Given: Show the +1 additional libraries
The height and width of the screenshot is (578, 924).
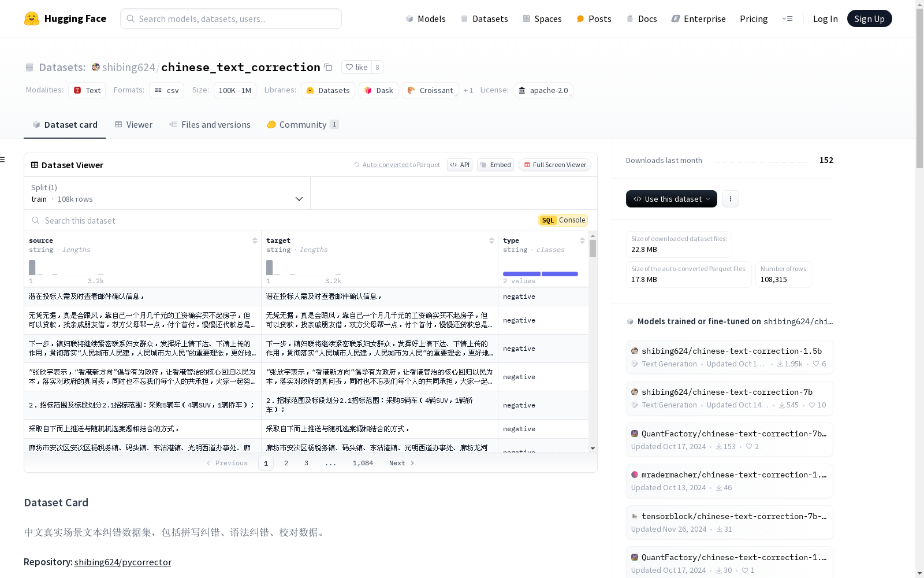Looking at the screenshot, I should pyautogui.click(x=468, y=90).
